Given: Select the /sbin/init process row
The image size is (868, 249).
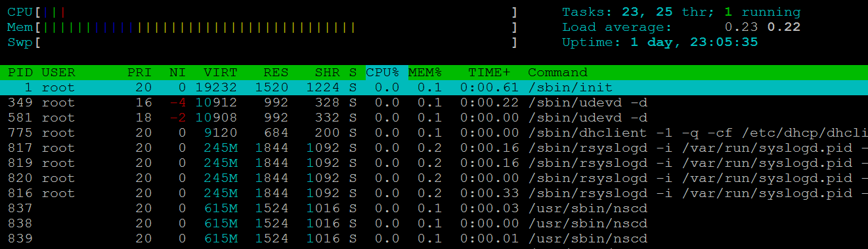Looking at the screenshot, I should [x=434, y=87].
